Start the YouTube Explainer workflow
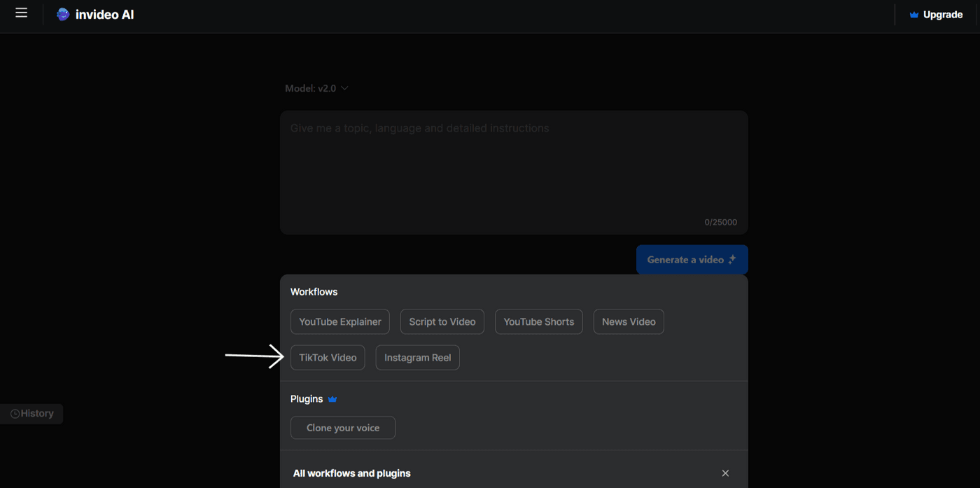Screen dimensions: 980x488 click(x=339, y=321)
